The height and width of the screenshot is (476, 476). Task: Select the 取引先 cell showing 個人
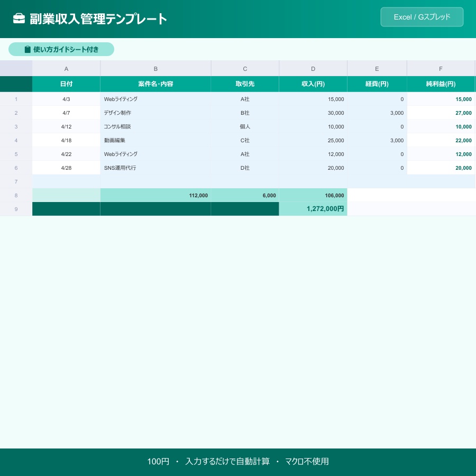click(x=245, y=126)
